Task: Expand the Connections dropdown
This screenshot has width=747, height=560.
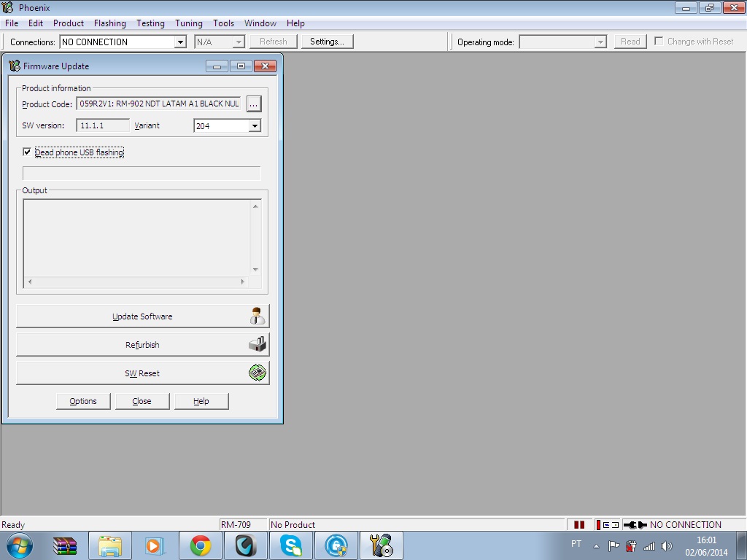Action: (x=180, y=42)
